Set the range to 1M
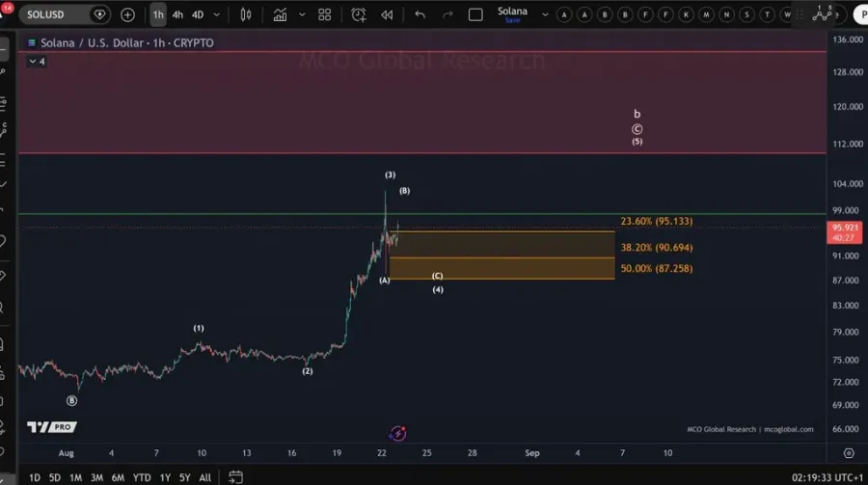The image size is (868, 485). pos(75,477)
